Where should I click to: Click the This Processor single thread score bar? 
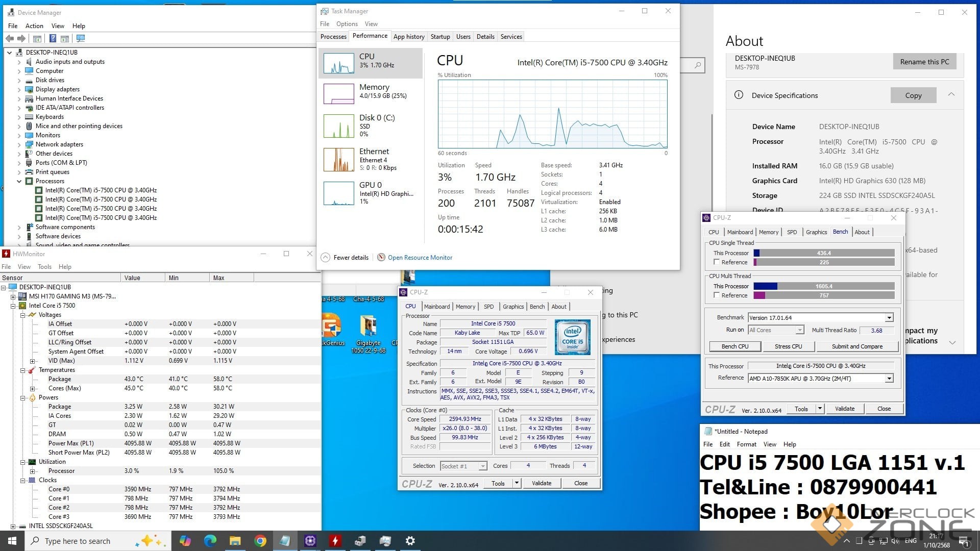(823, 253)
